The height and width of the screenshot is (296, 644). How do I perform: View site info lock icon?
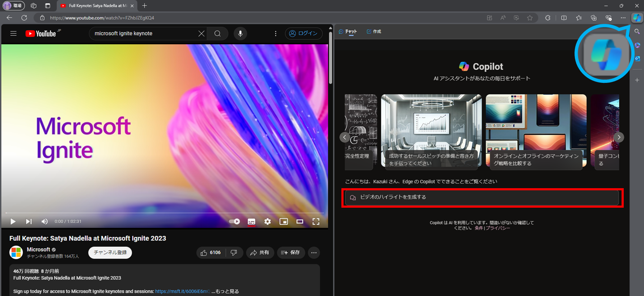pyautogui.click(x=42, y=18)
